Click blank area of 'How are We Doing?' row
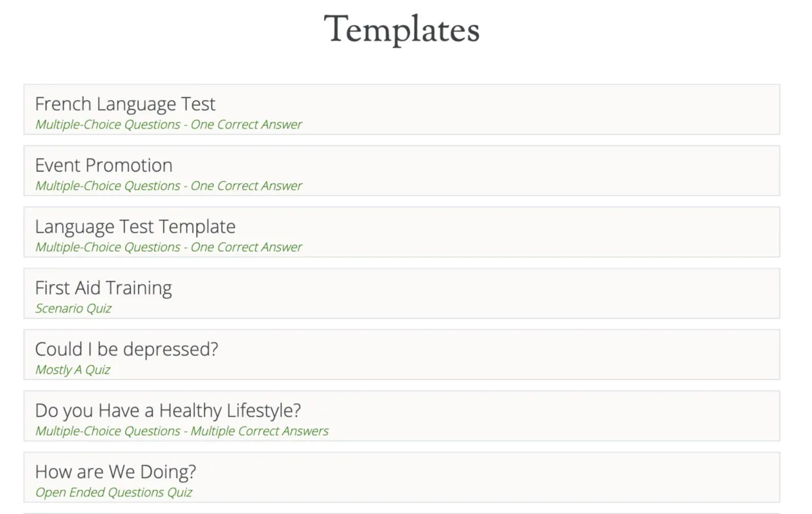This screenshot has width=812, height=514. pyautogui.click(x=541, y=477)
